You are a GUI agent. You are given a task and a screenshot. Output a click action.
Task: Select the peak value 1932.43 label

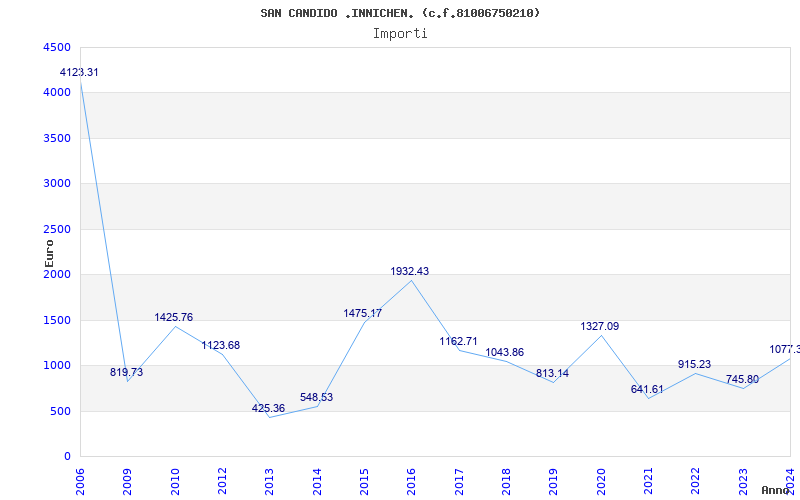pos(410,271)
